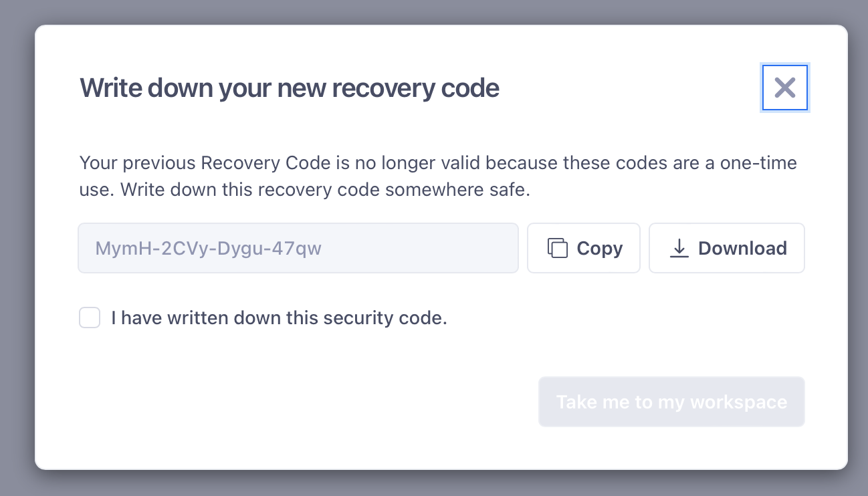Click the overlapping squares copy icon
Screen dimensions: 868x496
click(558, 248)
